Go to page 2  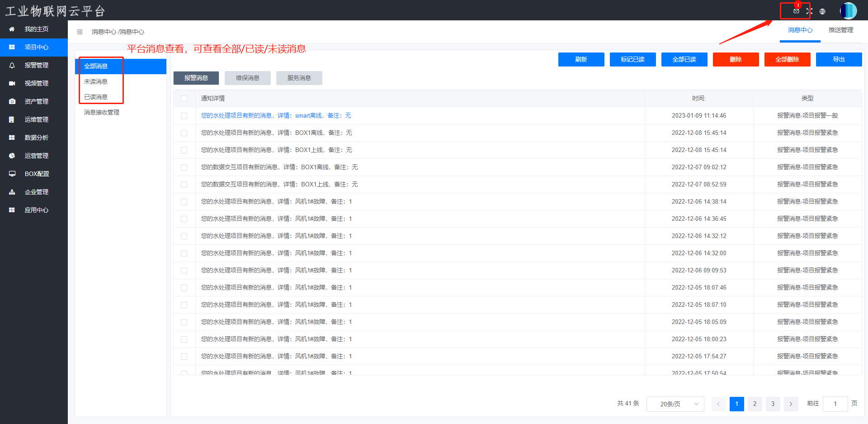pyautogui.click(x=755, y=404)
